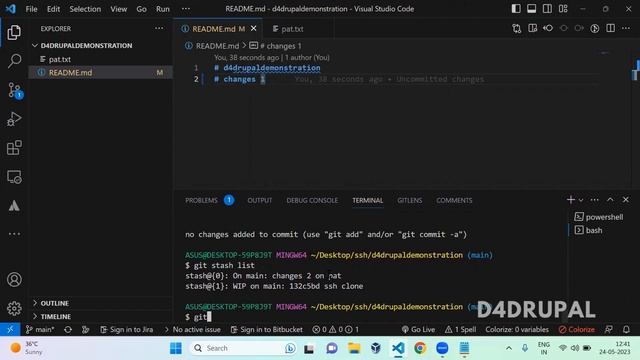Click the main branch indicator
Image resolution: width=640 pixels, height=360 pixels.
(40, 329)
